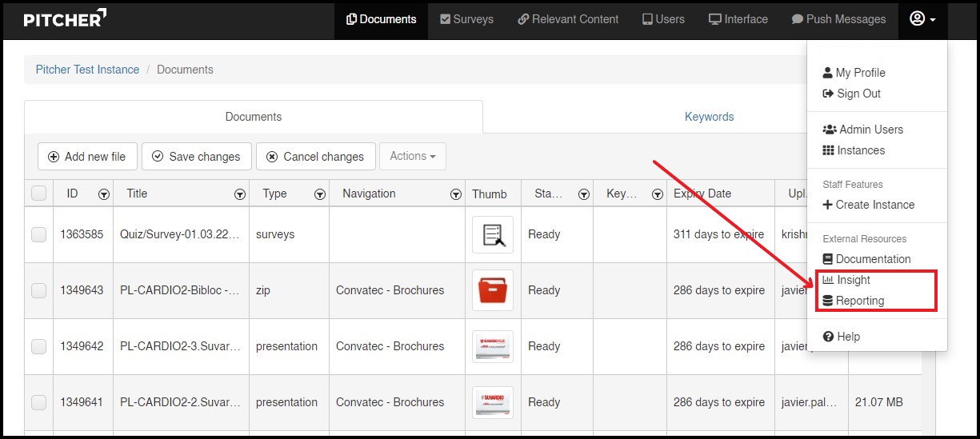The image size is (980, 439).
Task: Open the Navigation column filter icon
Action: coord(455,194)
